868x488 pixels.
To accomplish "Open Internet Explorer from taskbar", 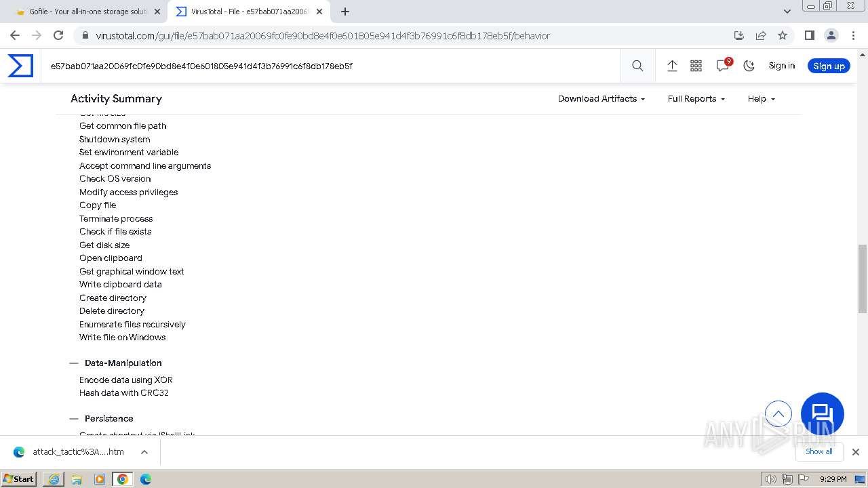I will pos(54,479).
